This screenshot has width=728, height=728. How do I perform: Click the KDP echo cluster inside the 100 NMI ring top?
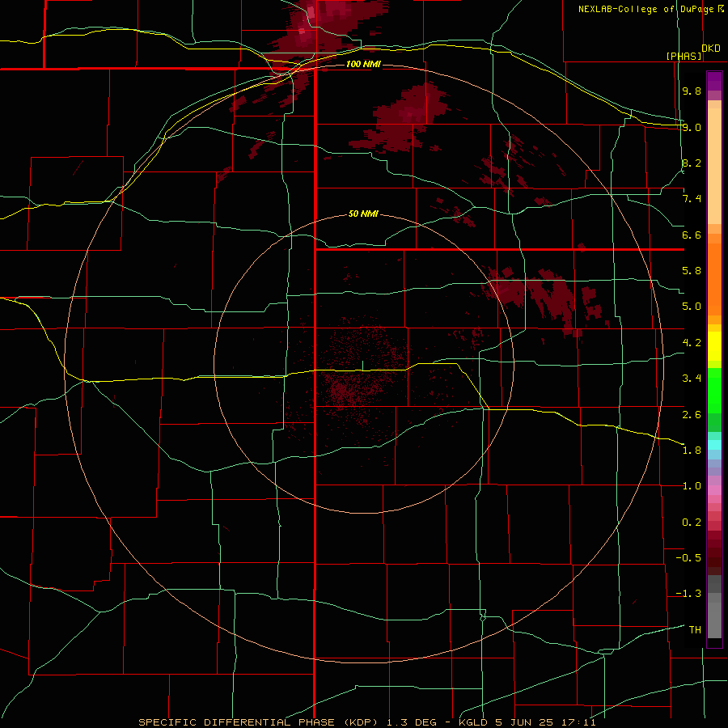402,118
